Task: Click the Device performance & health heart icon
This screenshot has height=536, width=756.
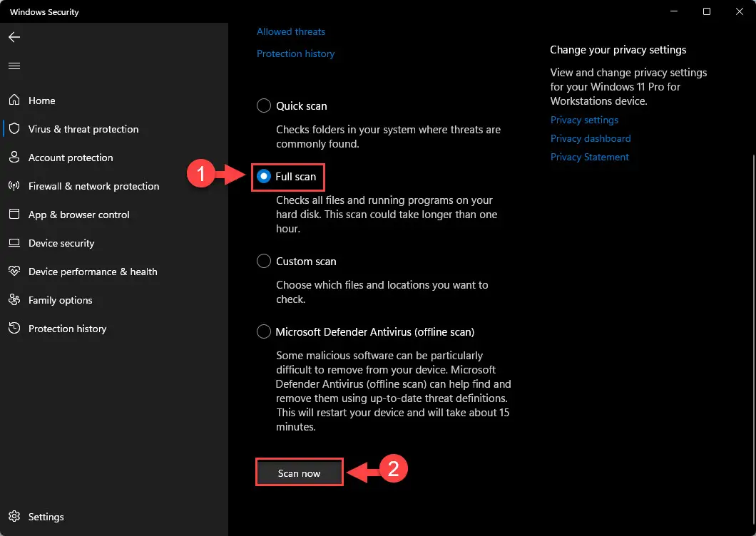Action: click(x=14, y=271)
